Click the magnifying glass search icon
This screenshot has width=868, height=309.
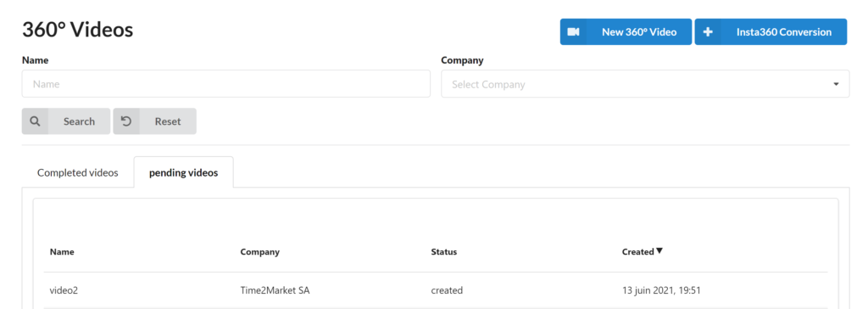(35, 121)
